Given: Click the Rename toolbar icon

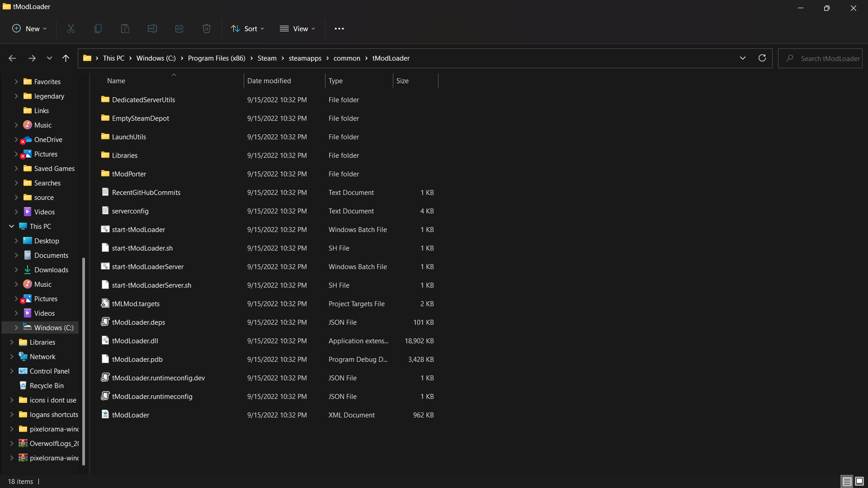Looking at the screenshot, I should click(152, 28).
